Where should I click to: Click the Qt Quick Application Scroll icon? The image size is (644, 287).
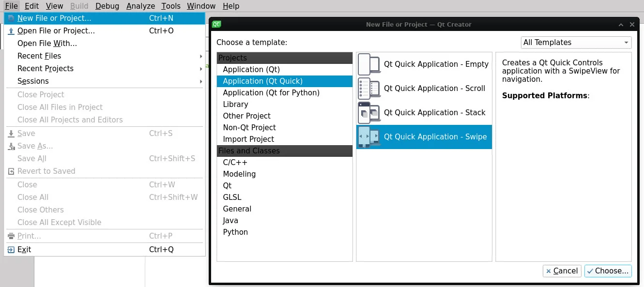(369, 89)
